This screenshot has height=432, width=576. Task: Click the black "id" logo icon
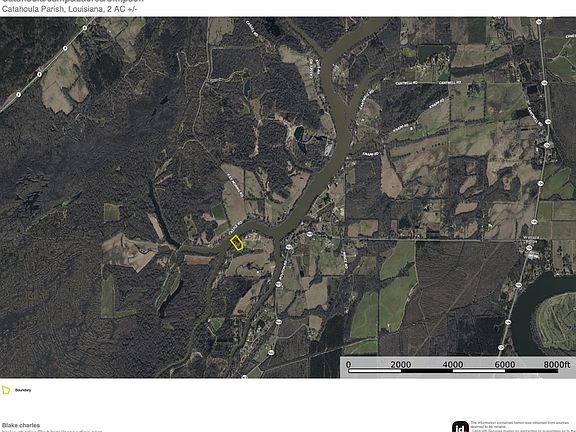(x=460, y=427)
